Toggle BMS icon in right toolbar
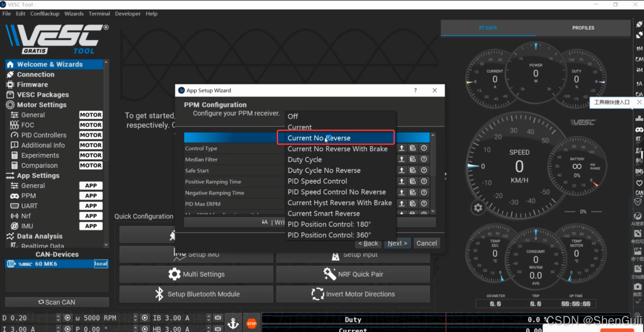Image resolution: width=644 pixels, height=332 pixels. [x=639, y=171]
